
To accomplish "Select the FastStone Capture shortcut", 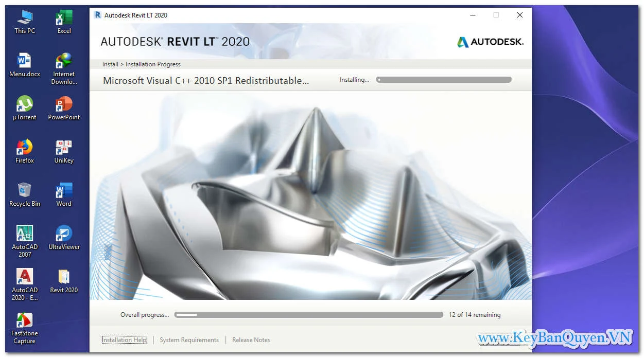I will coord(25,328).
